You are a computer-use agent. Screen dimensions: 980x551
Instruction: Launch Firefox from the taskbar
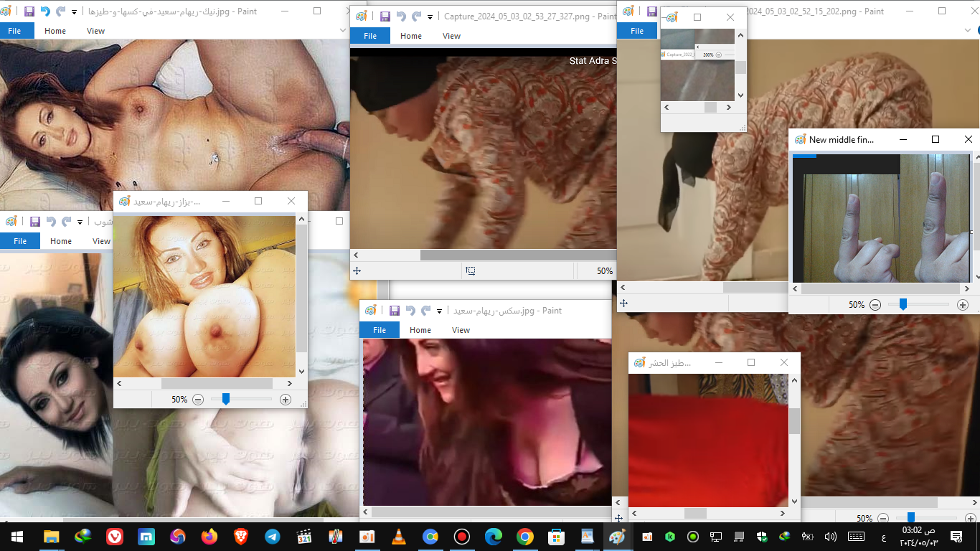click(x=209, y=537)
